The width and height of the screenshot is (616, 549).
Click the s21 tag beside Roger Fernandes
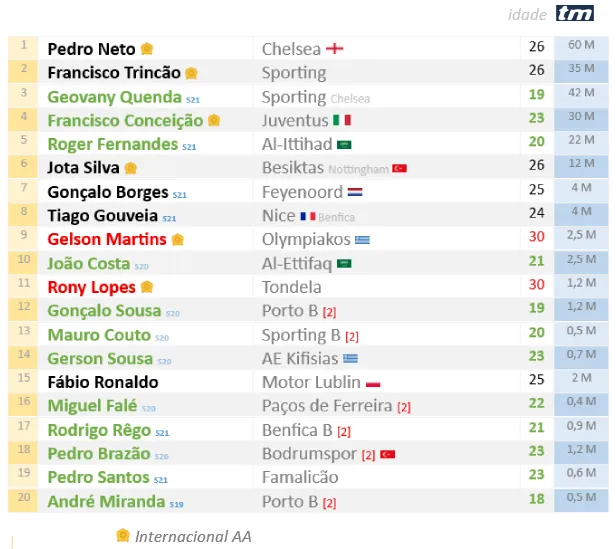pyautogui.click(x=189, y=147)
